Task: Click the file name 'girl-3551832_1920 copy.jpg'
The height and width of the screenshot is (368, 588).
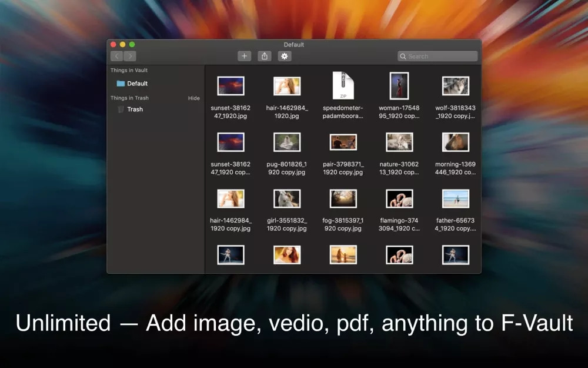Action: coord(287,224)
